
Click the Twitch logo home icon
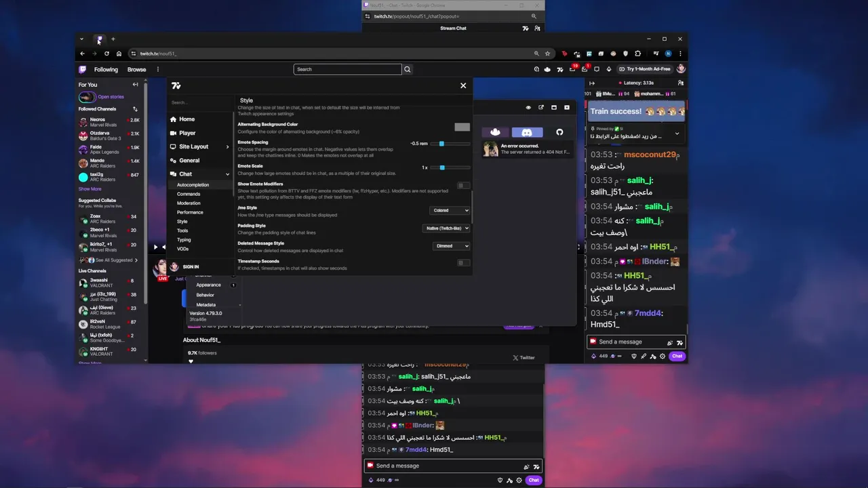(83, 69)
